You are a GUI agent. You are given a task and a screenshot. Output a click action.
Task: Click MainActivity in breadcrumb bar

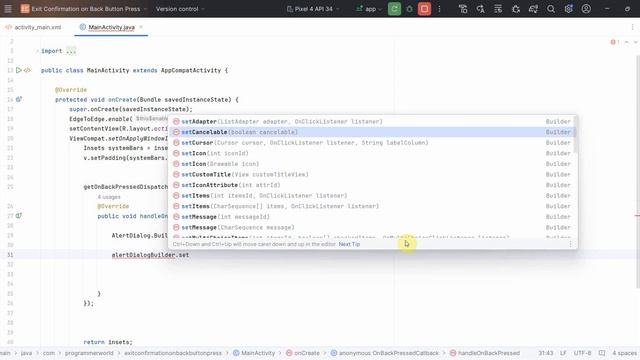254,353
